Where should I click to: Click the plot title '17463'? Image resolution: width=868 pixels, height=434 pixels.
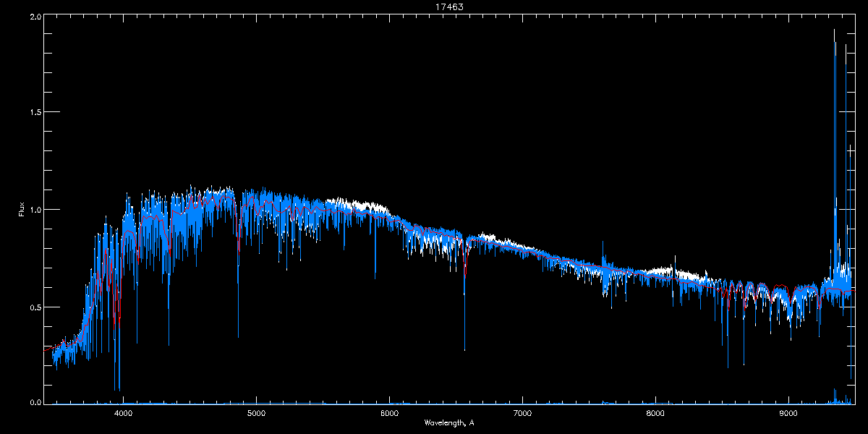tap(448, 7)
